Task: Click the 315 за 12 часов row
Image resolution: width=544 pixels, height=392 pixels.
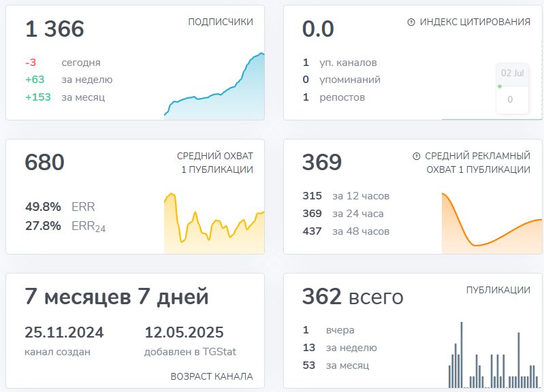Action: pos(346,196)
